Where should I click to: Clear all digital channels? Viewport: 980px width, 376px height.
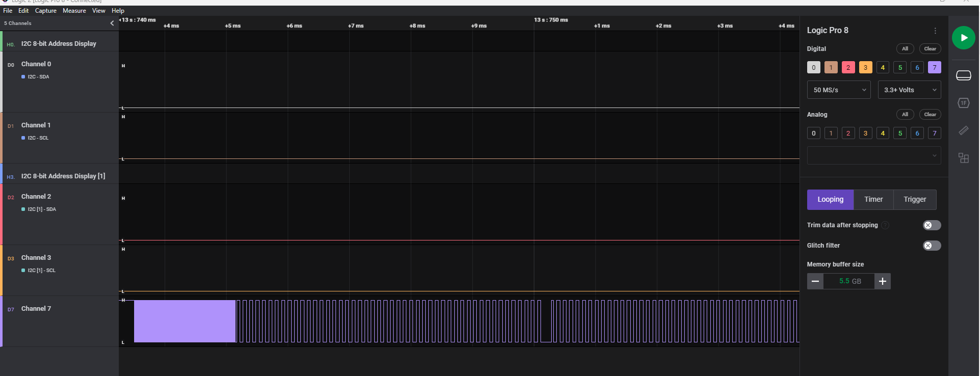point(930,49)
